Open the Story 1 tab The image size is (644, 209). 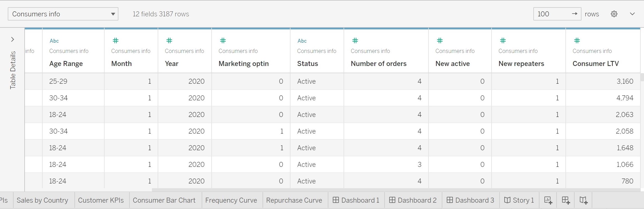coord(519,200)
